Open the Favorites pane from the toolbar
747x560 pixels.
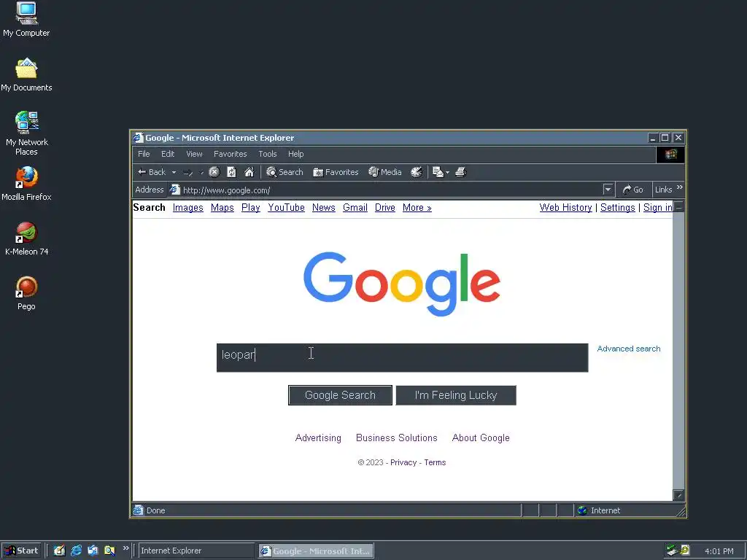(336, 172)
